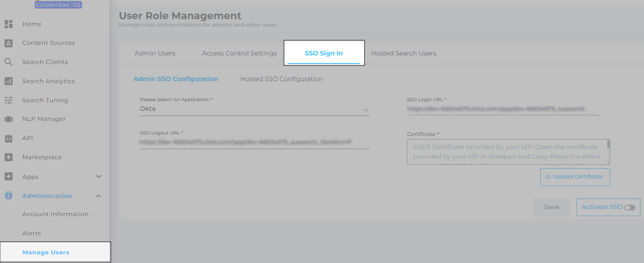
Task: Select Hosted SSO Configuration sub-tab
Action: [x=281, y=79]
